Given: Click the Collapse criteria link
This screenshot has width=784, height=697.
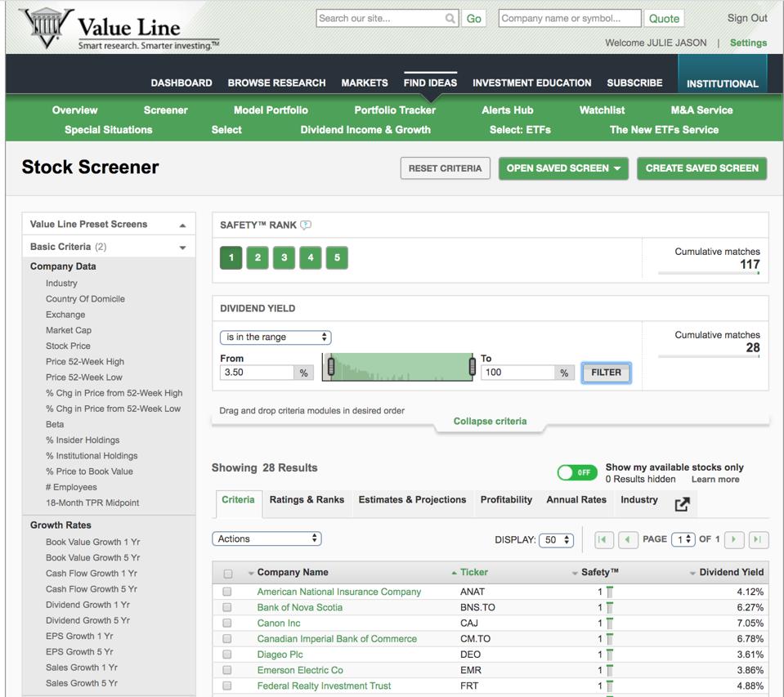Looking at the screenshot, I should tap(490, 422).
